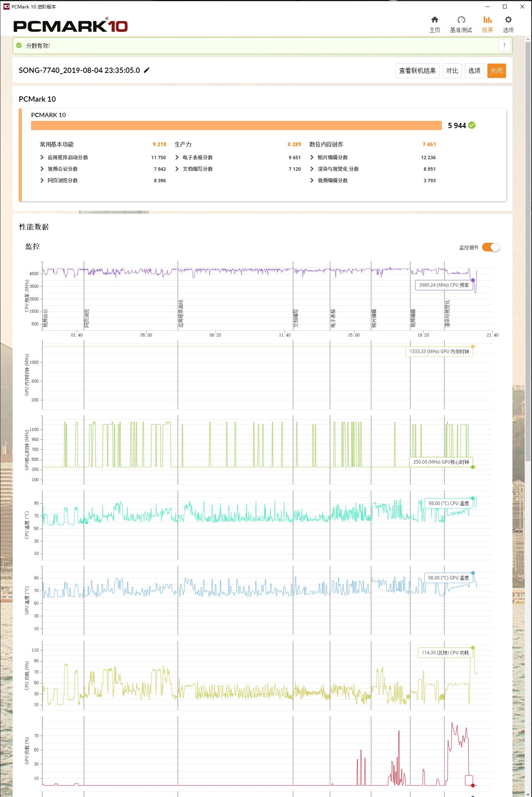Click the 视频编辑 score value 3 793
The width and height of the screenshot is (532, 797).
pos(430,180)
